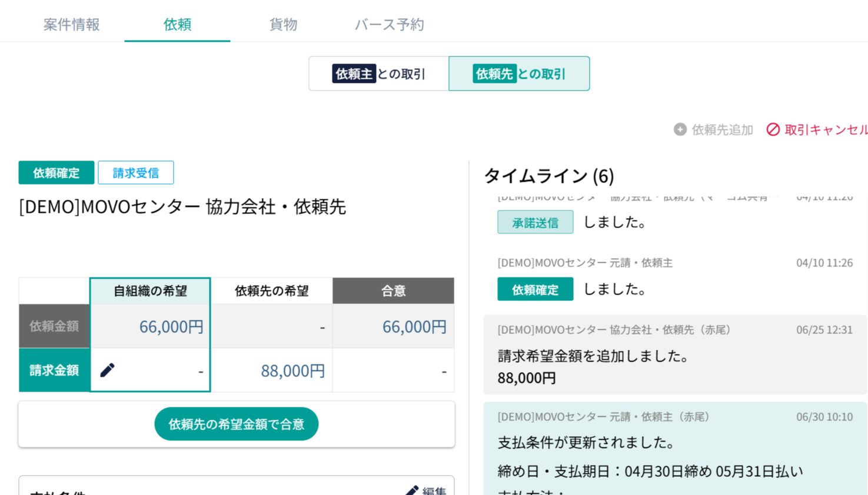The height and width of the screenshot is (495, 868).
Task: Click the 請求受信 status badge
Action: (136, 173)
